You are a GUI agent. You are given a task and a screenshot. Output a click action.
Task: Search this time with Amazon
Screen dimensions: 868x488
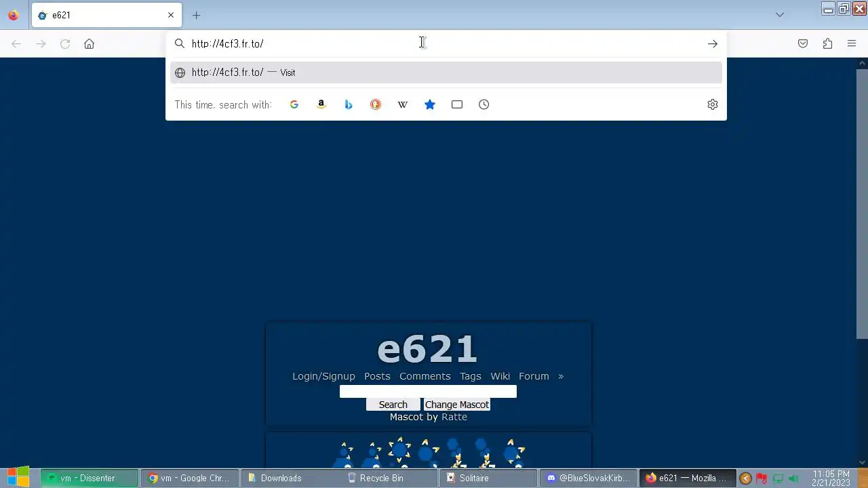[x=321, y=104]
